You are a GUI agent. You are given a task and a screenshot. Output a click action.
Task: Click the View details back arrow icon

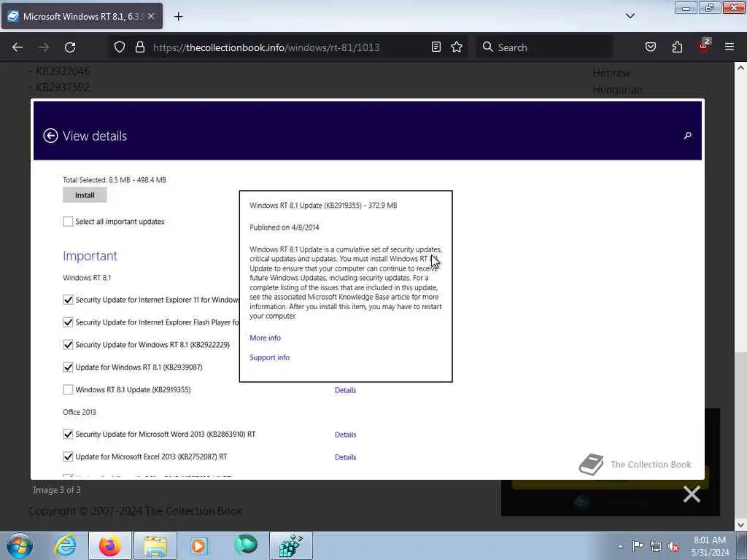coord(50,136)
